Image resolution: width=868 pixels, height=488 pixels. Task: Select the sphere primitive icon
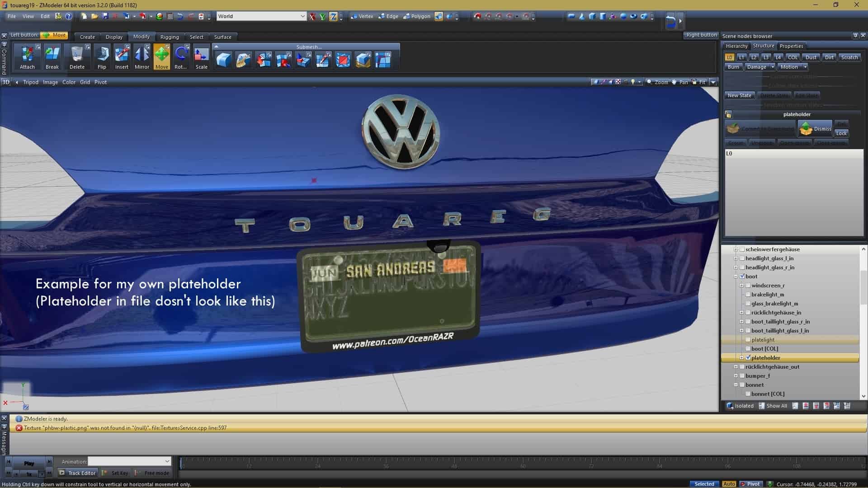pos(623,16)
